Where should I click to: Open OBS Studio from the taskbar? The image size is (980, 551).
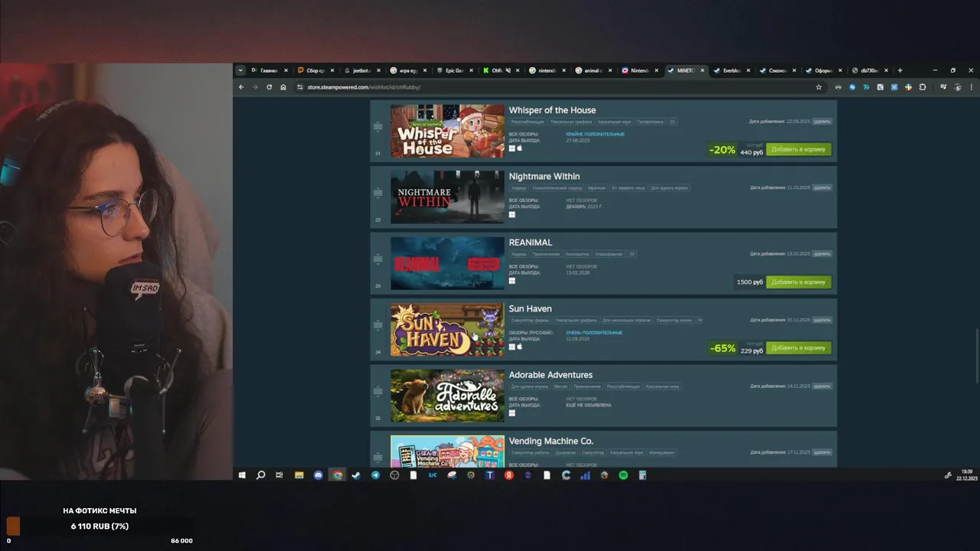394,475
